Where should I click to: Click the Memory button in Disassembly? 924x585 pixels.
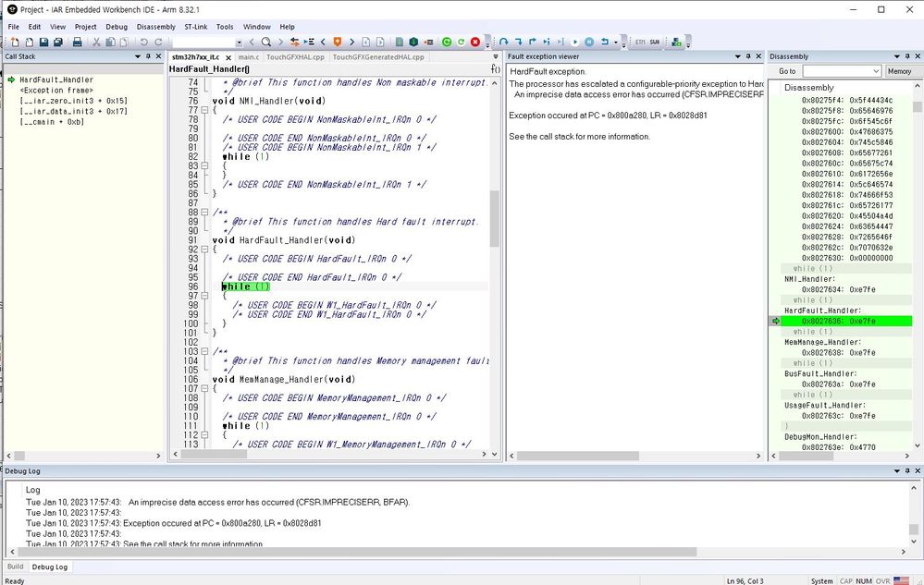coord(899,71)
